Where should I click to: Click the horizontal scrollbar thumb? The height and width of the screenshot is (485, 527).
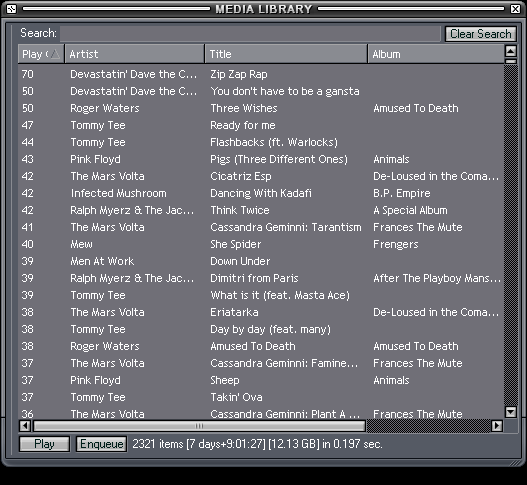pyautogui.click(x=199, y=426)
